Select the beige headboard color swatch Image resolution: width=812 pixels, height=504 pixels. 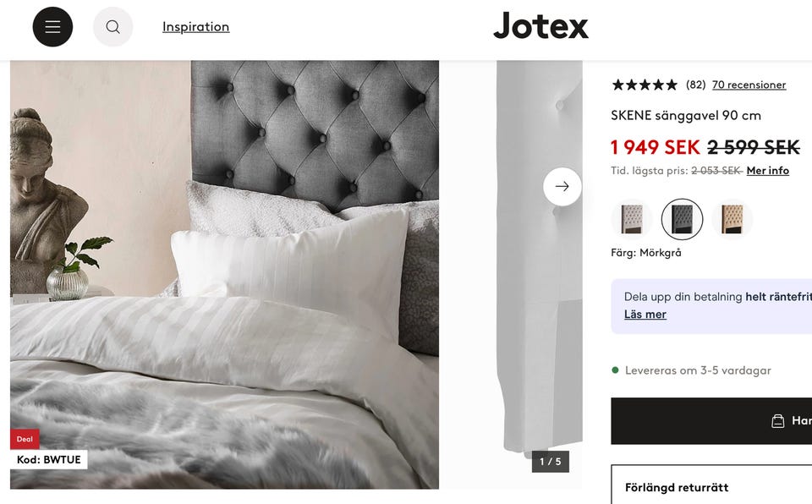pos(732,219)
